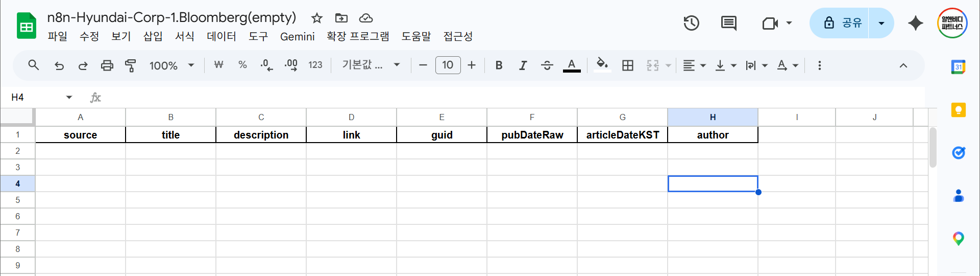
Task: Open the 보기 menu
Action: point(121,36)
